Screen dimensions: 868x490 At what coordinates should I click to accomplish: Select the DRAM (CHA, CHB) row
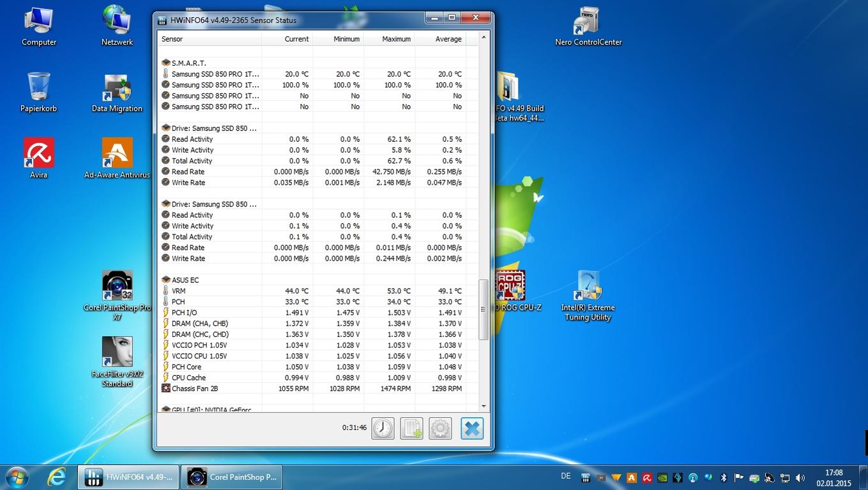[x=312, y=323]
